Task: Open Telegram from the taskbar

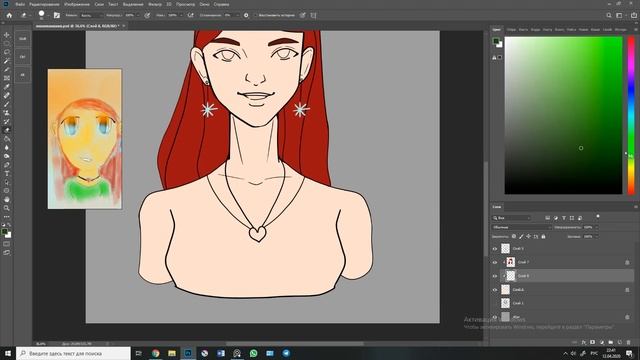Action: click(x=286, y=353)
